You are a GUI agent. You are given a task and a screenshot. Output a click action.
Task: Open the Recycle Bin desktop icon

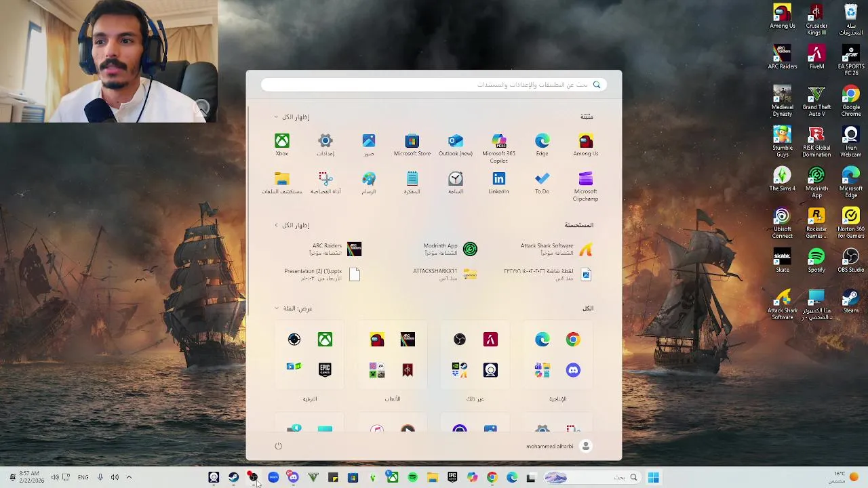click(x=850, y=20)
